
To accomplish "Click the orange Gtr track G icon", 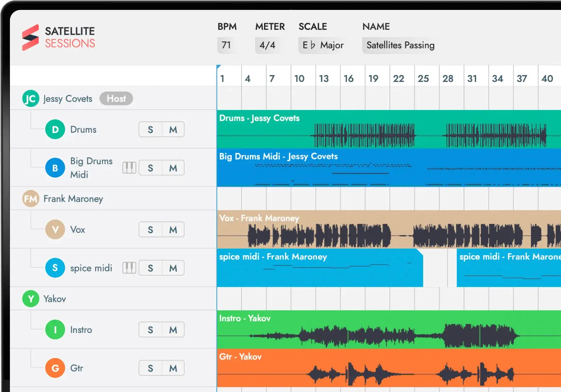I will coord(55,368).
